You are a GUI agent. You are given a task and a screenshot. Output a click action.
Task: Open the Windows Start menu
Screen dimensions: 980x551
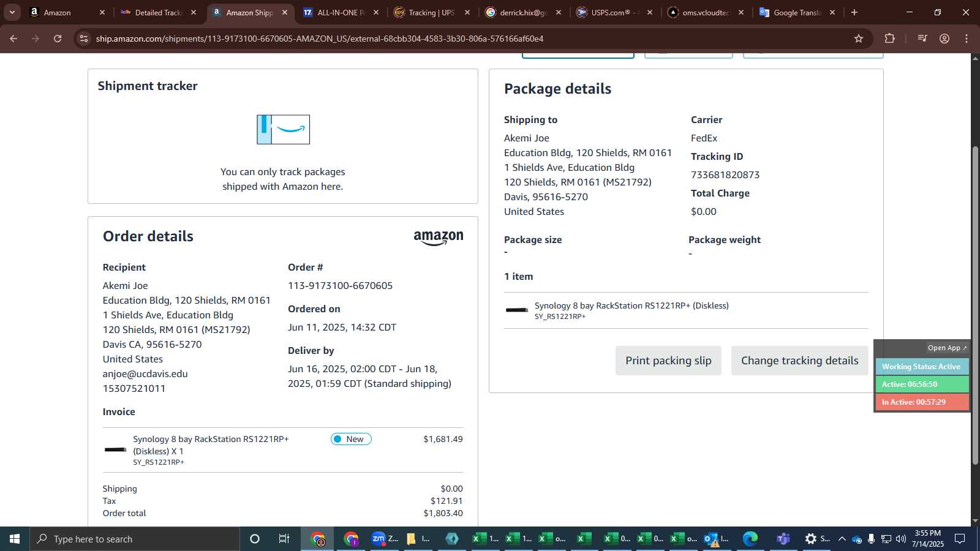point(15,539)
